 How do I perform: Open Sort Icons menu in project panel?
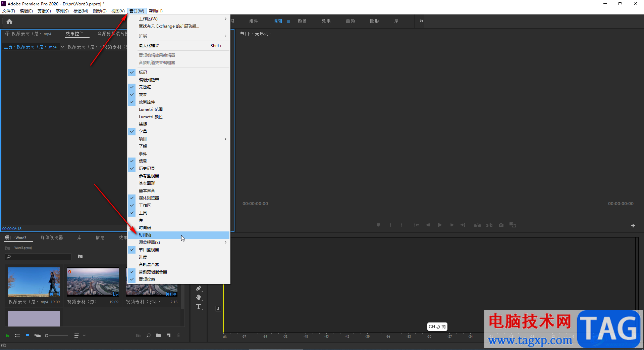(x=76, y=336)
